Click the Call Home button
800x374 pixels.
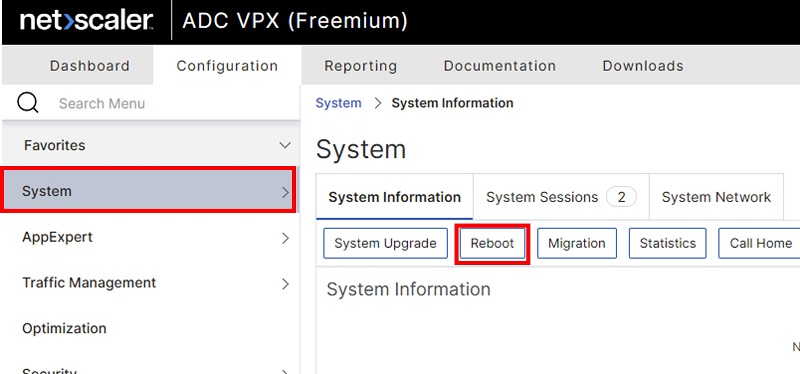click(x=760, y=243)
